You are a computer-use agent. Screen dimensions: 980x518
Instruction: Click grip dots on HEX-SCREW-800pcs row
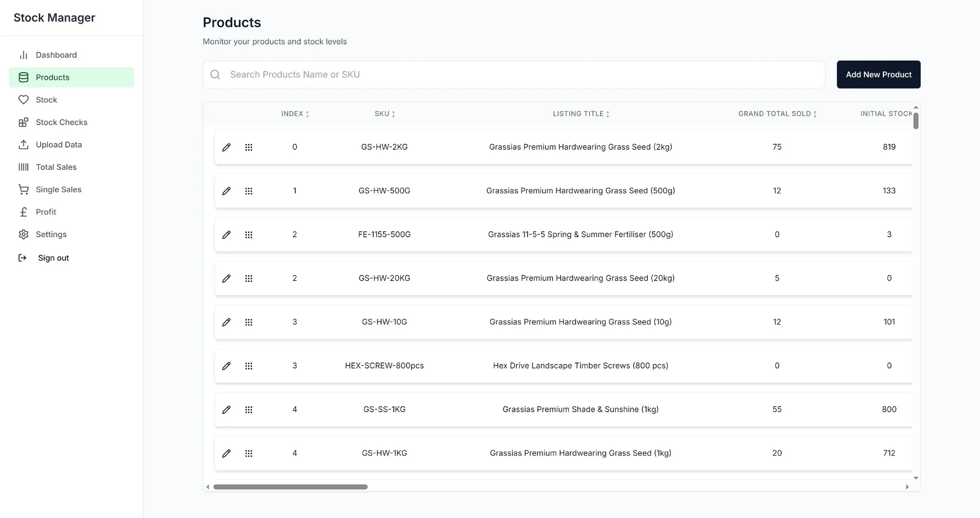(x=249, y=366)
